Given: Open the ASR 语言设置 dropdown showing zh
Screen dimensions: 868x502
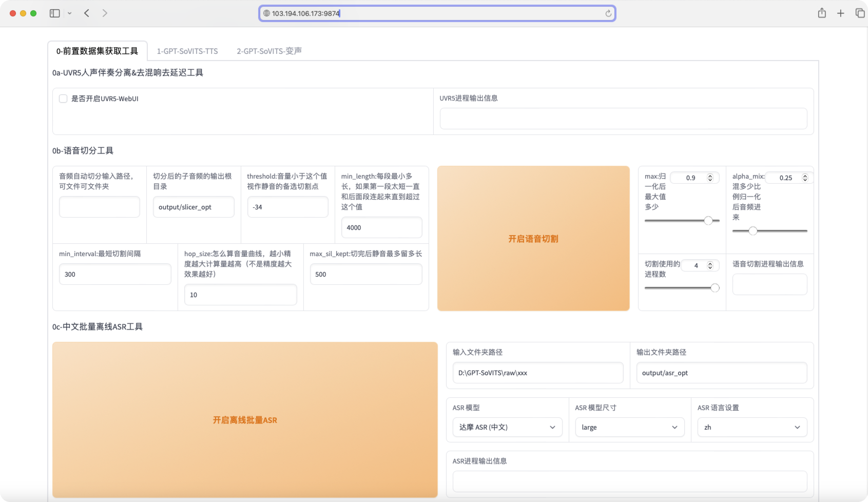Looking at the screenshot, I should 751,427.
